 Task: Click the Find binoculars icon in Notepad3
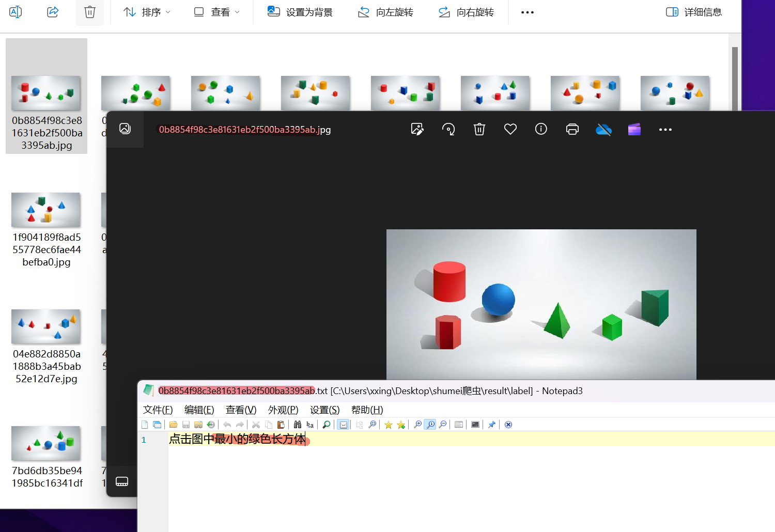coord(298,425)
